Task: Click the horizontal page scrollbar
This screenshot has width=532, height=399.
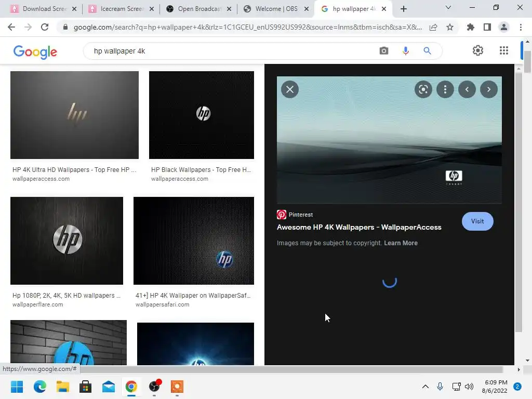Action: pos(291,369)
